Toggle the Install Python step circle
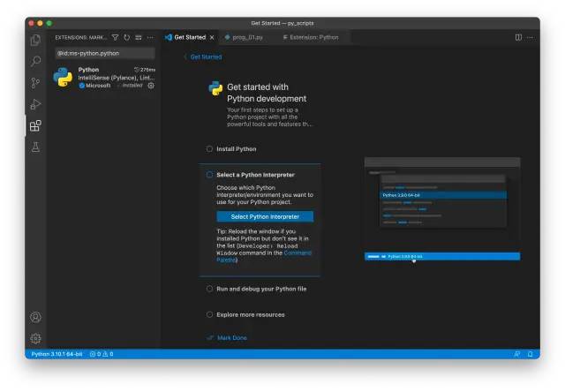565x392 pixels. (x=209, y=149)
